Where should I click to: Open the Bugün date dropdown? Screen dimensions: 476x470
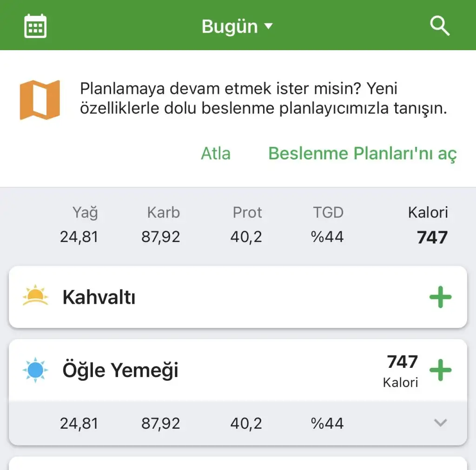237,26
